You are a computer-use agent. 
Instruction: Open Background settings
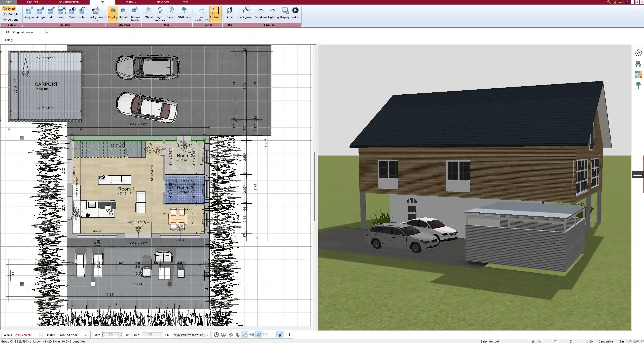pos(246,13)
